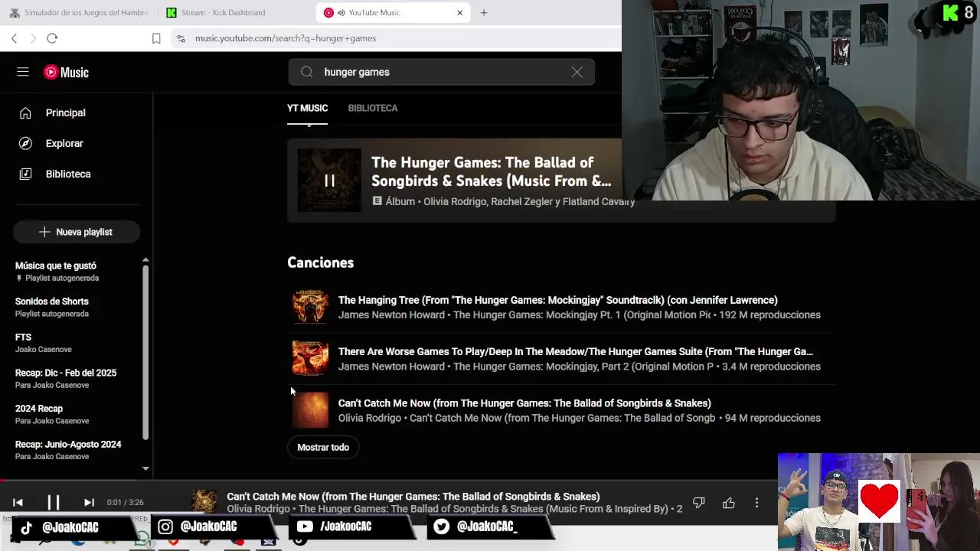Like the current song with thumbs up
This screenshot has width=980, height=551.
click(x=728, y=503)
